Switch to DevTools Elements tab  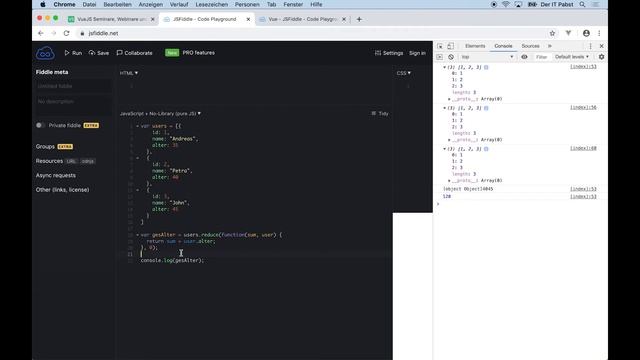475,46
